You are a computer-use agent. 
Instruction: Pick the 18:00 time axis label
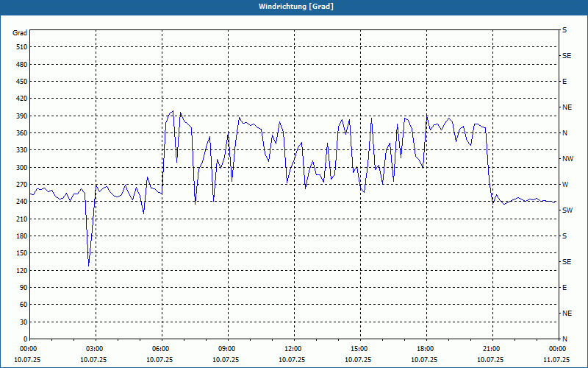tap(426, 349)
